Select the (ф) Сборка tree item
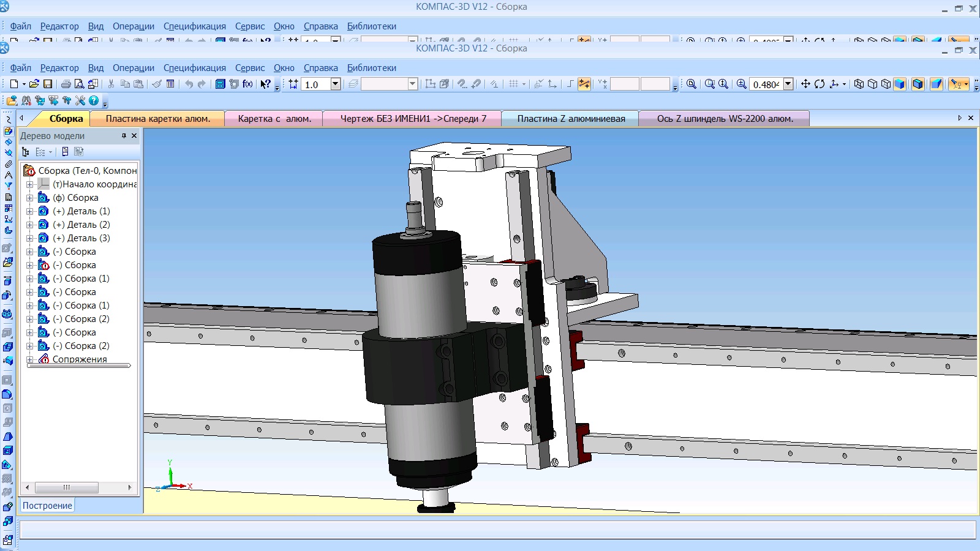This screenshot has height=551, width=980. point(75,198)
